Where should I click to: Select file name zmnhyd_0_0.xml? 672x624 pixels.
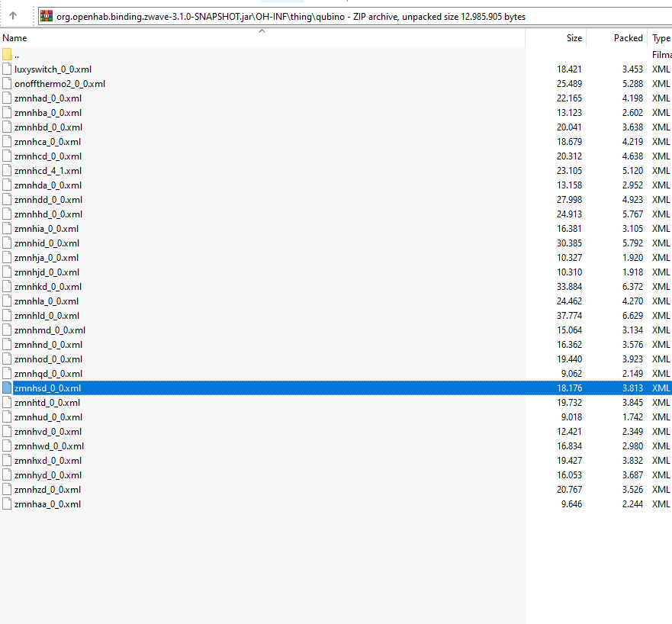[x=48, y=475]
